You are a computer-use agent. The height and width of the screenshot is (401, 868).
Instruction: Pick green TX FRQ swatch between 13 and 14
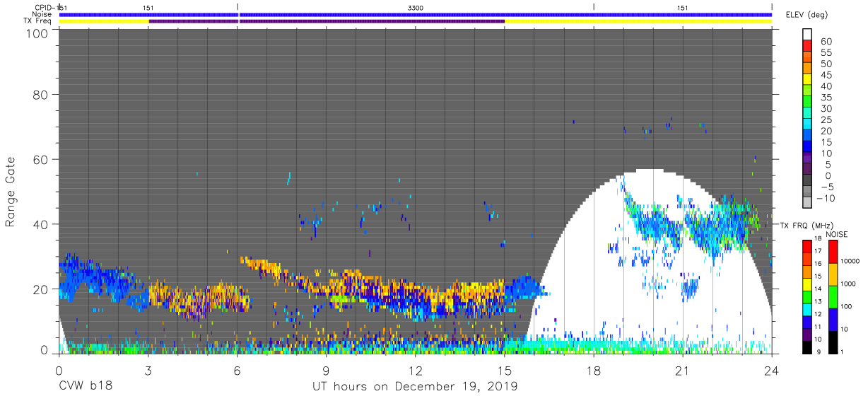807,296
